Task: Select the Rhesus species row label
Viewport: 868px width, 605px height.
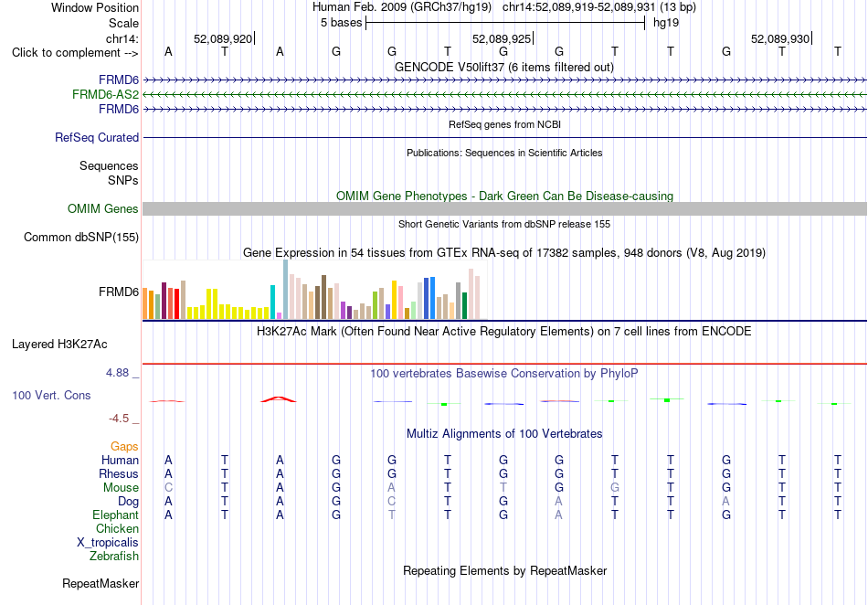Action: pos(119,473)
